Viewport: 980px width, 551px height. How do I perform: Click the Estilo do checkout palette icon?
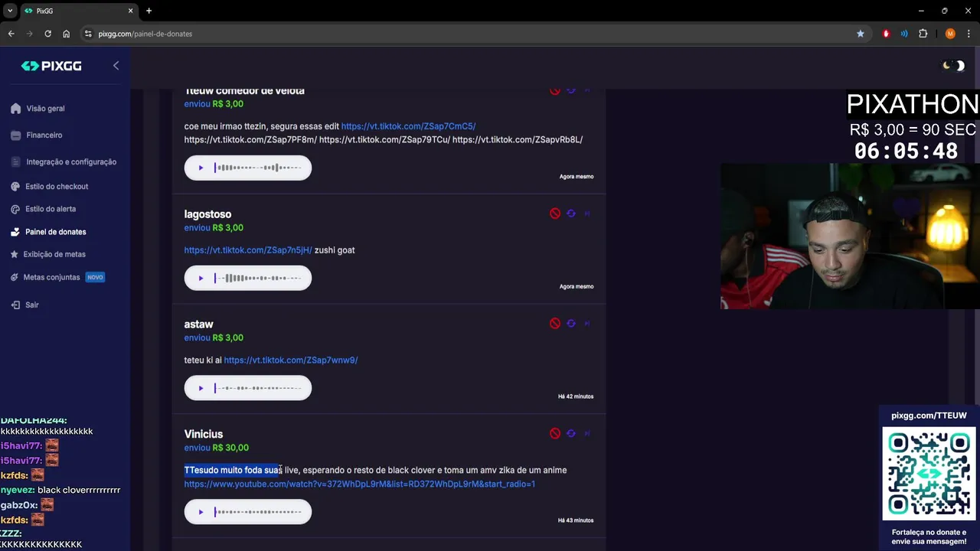tap(15, 186)
